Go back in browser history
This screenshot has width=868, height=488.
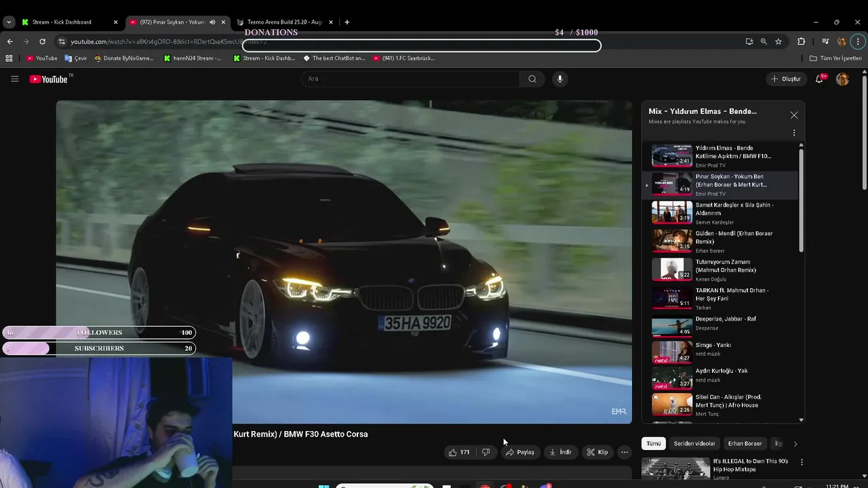click(9, 41)
